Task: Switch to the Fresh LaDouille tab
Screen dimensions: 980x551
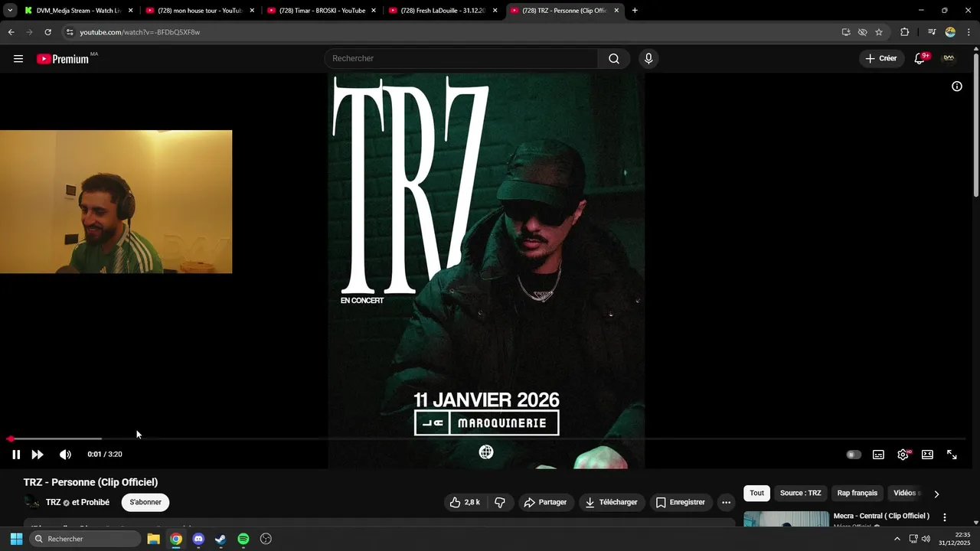Action: tap(443, 11)
